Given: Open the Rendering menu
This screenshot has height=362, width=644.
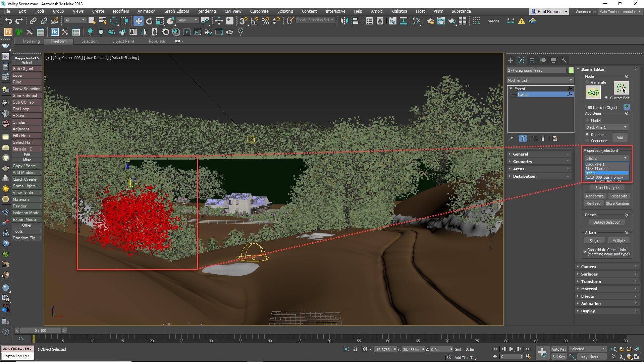Looking at the screenshot, I should 206,11.
